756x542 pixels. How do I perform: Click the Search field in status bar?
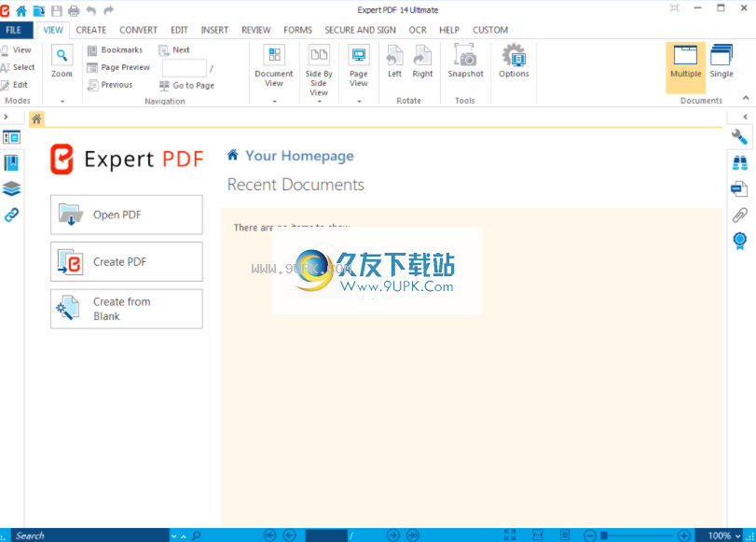pyautogui.click(x=90, y=535)
